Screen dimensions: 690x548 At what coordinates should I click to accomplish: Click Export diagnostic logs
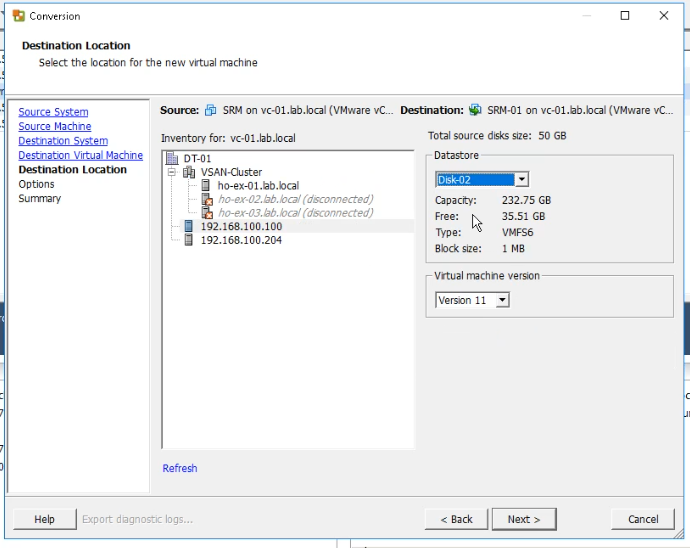[x=137, y=519]
